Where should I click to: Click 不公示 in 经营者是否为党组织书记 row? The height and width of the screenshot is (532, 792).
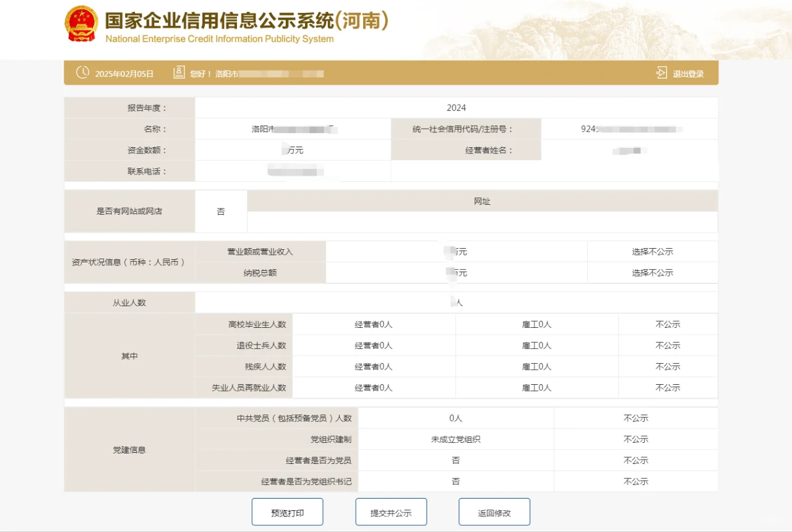[635, 481]
